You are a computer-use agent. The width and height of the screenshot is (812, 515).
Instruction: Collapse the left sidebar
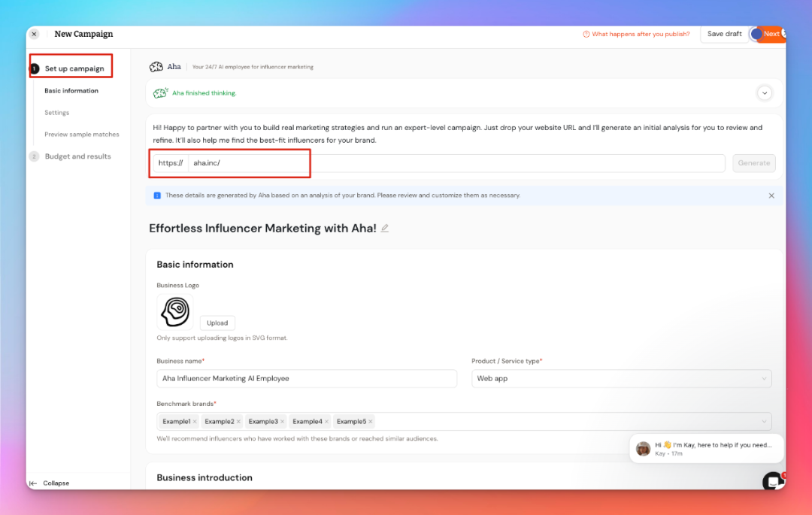click(x=50, y=483)
